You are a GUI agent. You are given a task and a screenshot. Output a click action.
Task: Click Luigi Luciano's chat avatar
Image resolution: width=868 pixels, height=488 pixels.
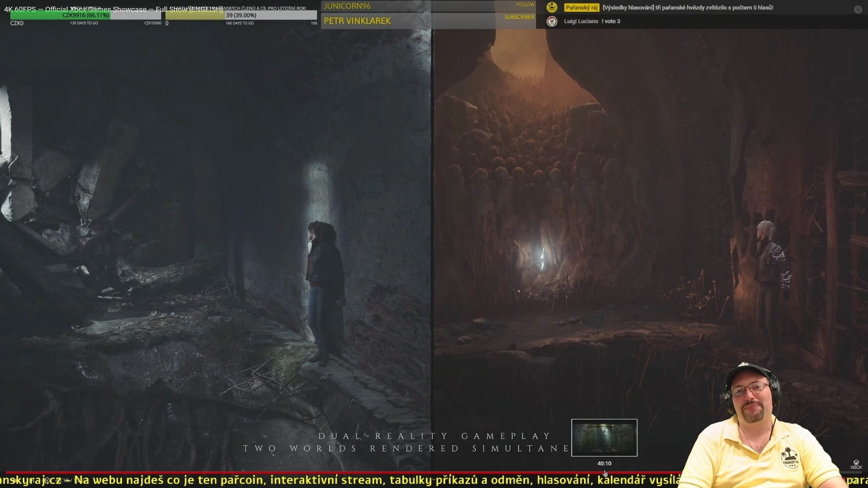(552, 21)
